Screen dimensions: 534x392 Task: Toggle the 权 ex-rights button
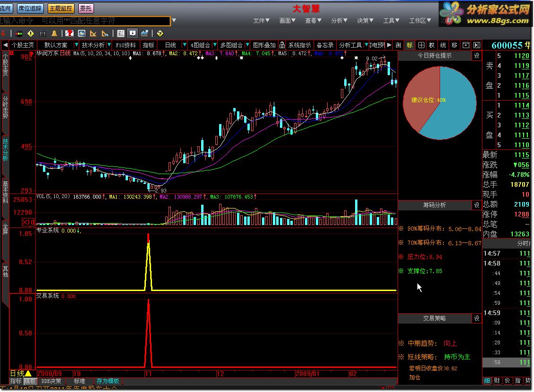pos(432,45)
